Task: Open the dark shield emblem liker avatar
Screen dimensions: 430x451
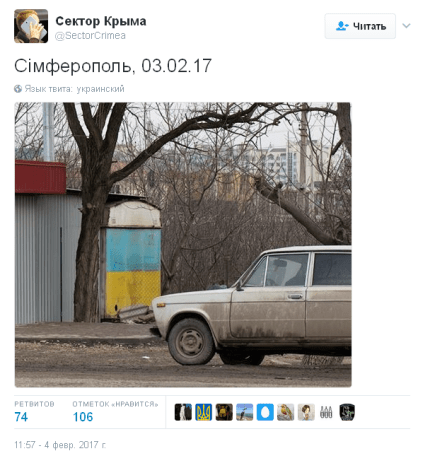Action: click(x=347, y=412)
